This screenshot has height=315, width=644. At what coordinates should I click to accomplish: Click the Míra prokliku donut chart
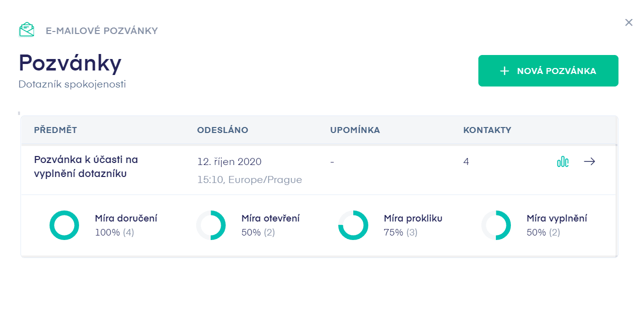point(353,225)
